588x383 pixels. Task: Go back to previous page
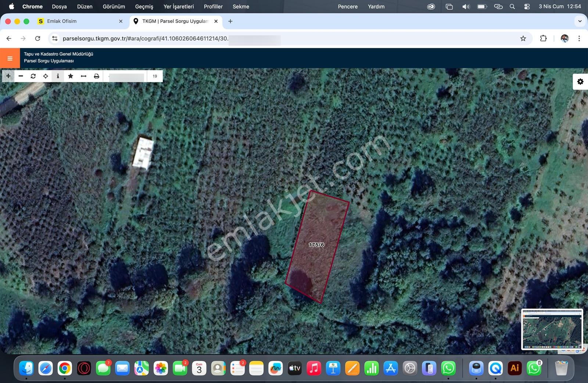[9, 38]
